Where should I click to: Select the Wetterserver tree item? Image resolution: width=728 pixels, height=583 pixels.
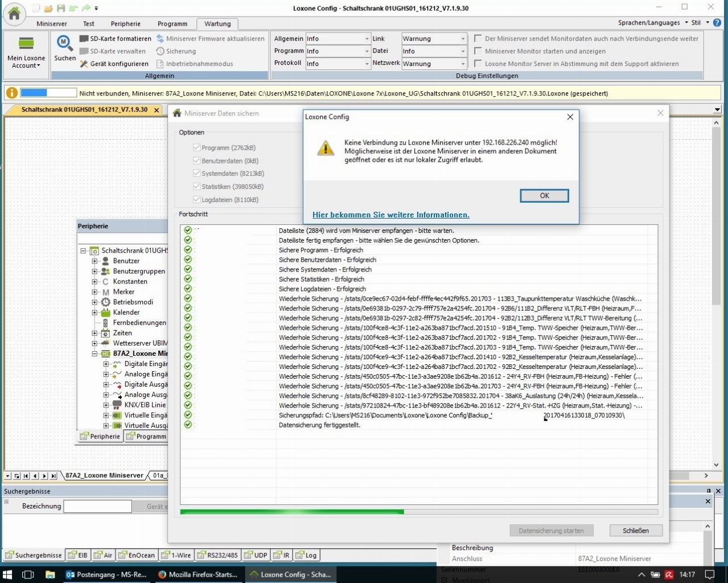coord(134,343)
